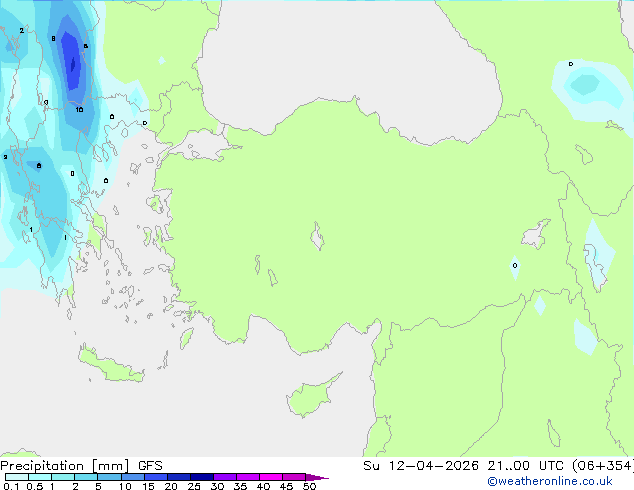Open the weatheronline.co.uk link
The width and height of the screenshot is (634, 490).
pyautogui.click(x=550, y=481)
